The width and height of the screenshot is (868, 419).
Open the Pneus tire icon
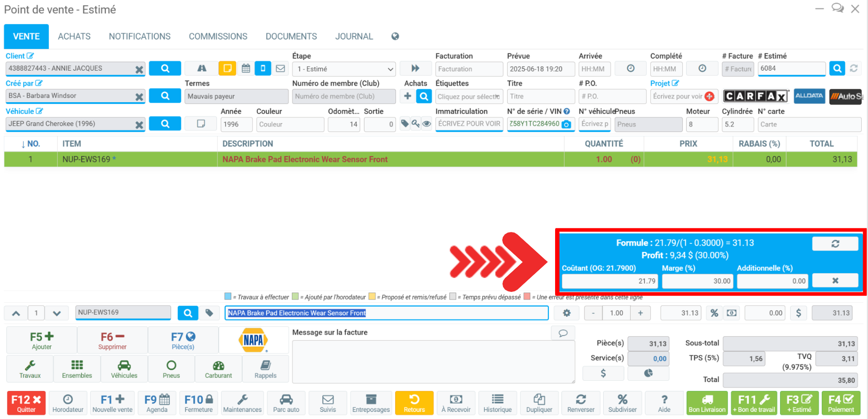pyautogui.click(x=171, y=369)
